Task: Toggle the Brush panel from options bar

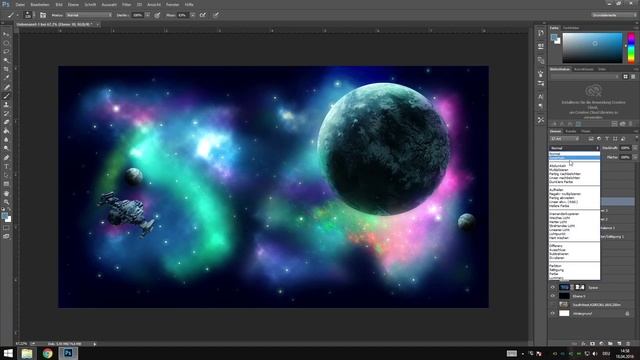Action: click(43, 15)
